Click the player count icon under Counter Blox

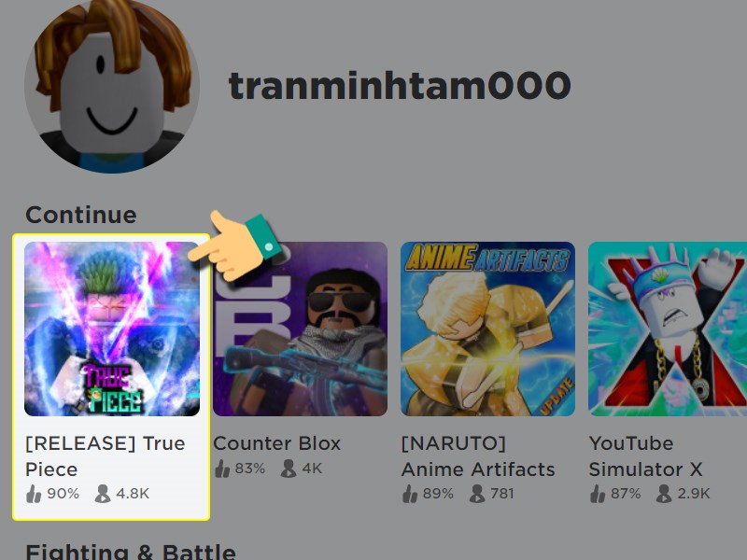(289, 469)
